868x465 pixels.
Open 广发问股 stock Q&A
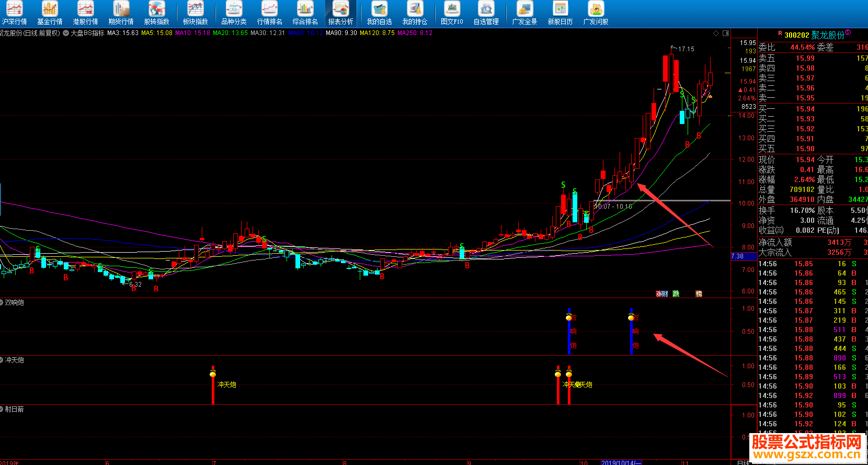click(596, 14)
